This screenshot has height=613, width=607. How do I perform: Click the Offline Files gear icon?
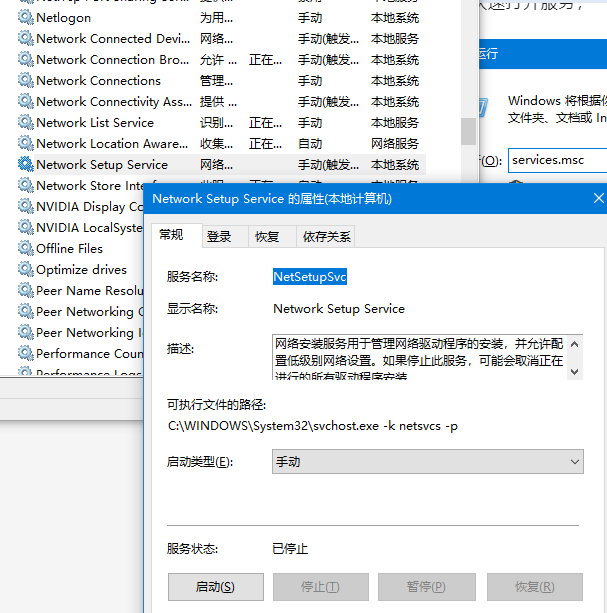26,249
